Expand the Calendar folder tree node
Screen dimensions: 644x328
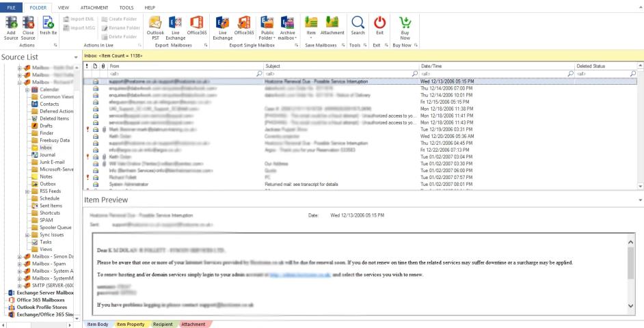click(25, 90)
